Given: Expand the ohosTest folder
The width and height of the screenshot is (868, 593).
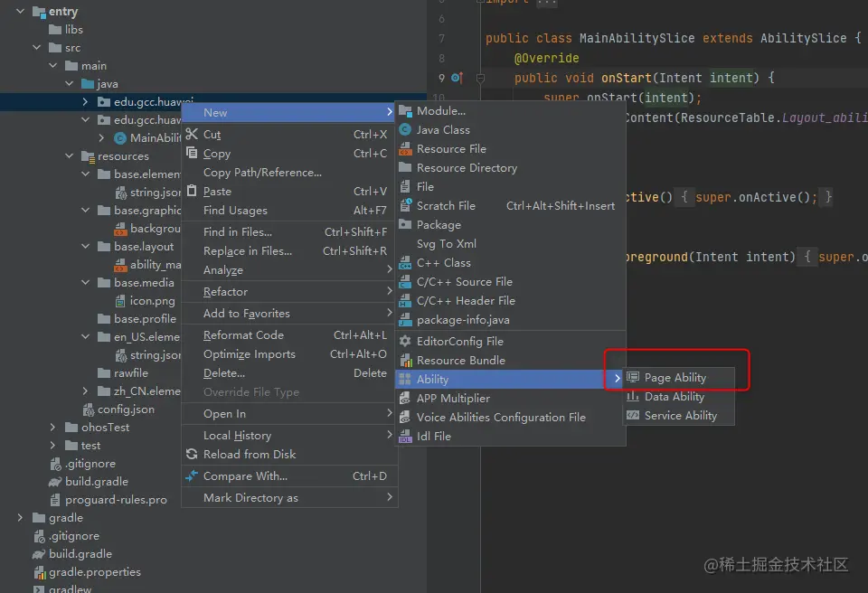Looking at the screenshot, I should (52, 427).
